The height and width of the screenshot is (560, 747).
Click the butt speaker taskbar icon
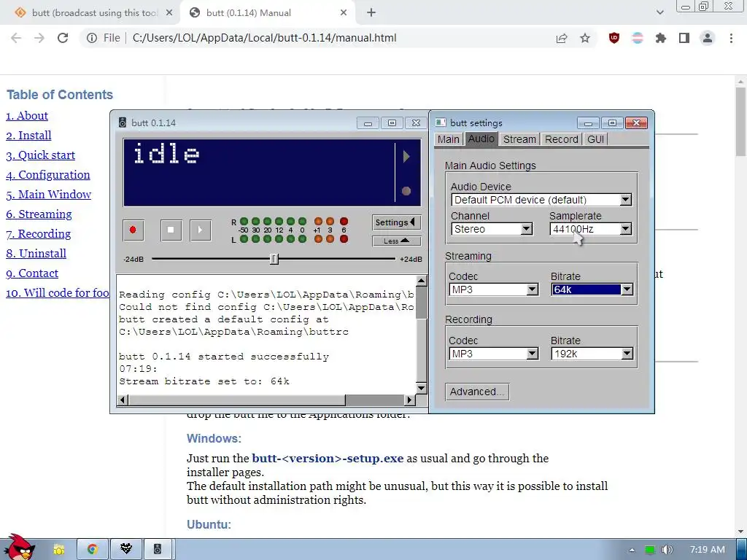pyautogui.click(x=158, y=550)
